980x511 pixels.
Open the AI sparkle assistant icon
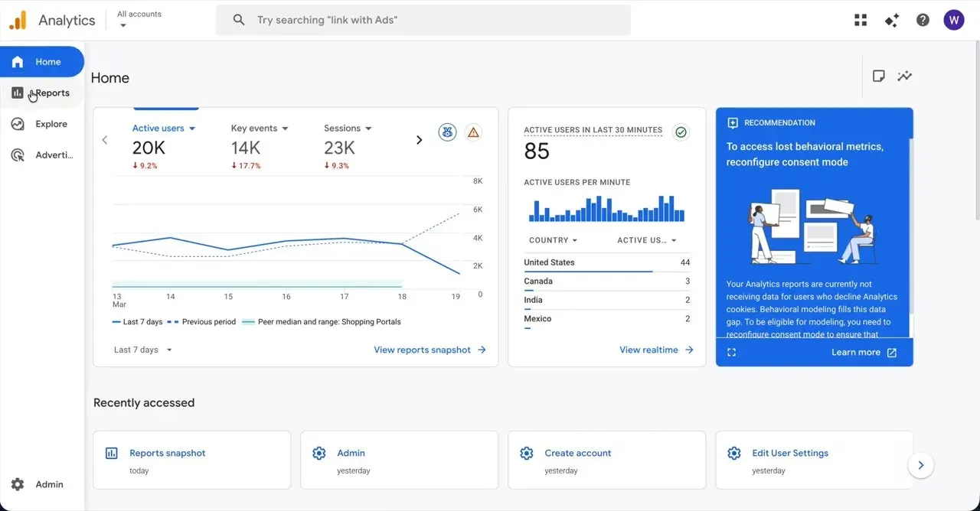coord(891,20)
